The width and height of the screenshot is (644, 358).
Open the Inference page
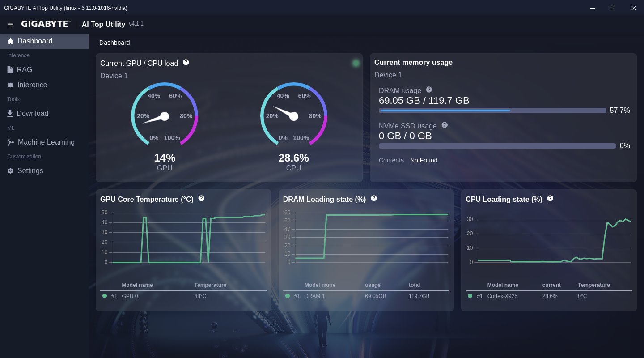click(x=32, y=85)
